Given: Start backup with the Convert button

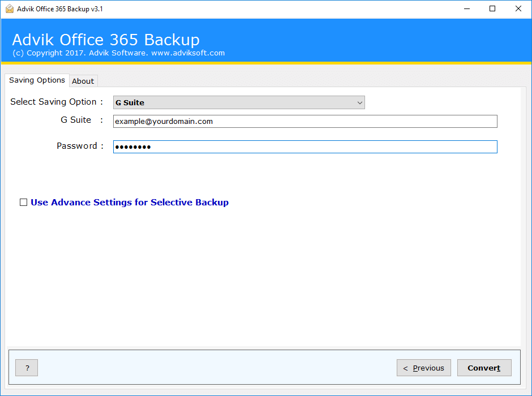Looking at the screenshot, I should click(484, 368).
